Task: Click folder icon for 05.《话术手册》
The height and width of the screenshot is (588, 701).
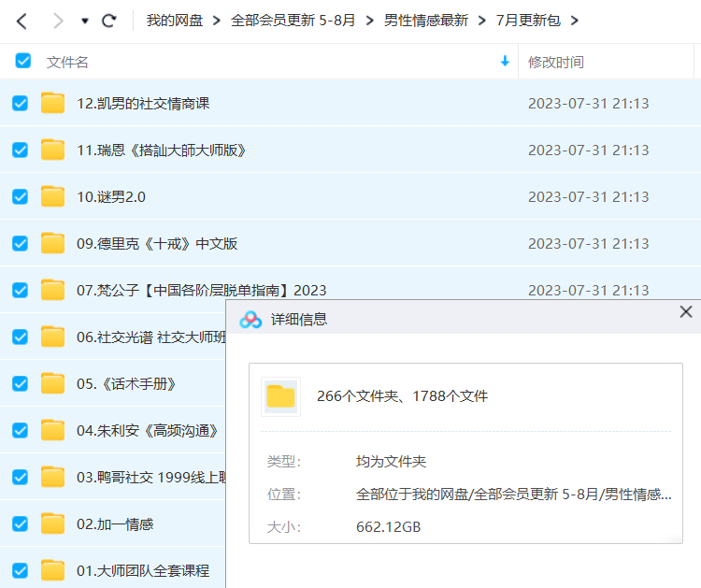Action: click(x=52, y=383)
